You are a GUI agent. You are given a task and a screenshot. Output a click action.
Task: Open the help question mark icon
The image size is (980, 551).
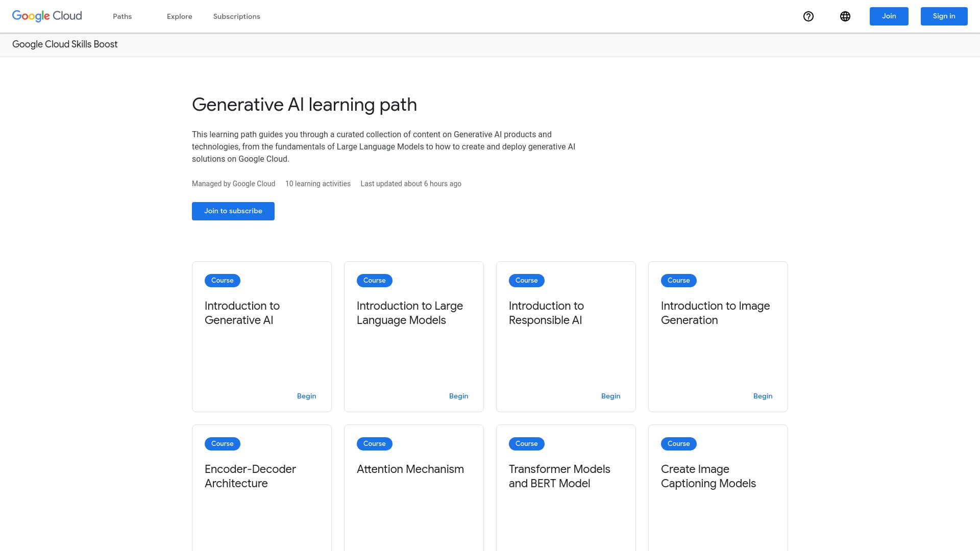808,16
